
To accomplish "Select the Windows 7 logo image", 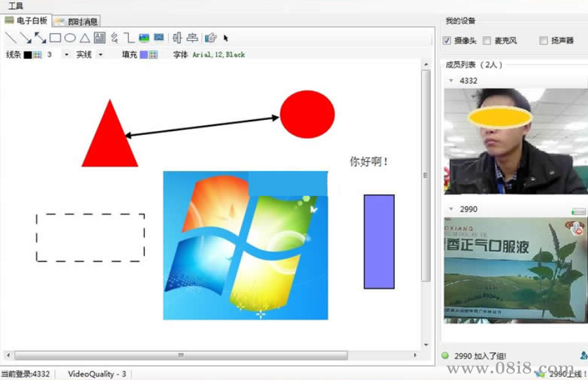I will tap(246, 245).
